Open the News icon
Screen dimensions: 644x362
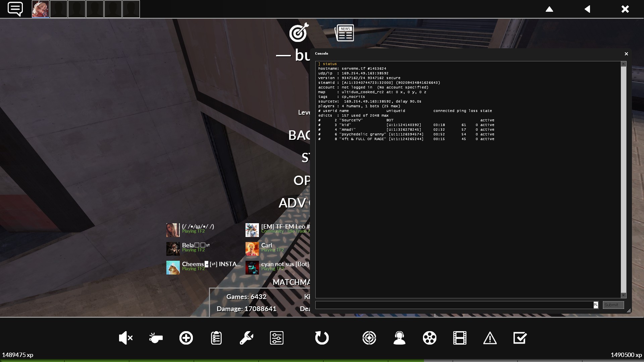(344, 33)
